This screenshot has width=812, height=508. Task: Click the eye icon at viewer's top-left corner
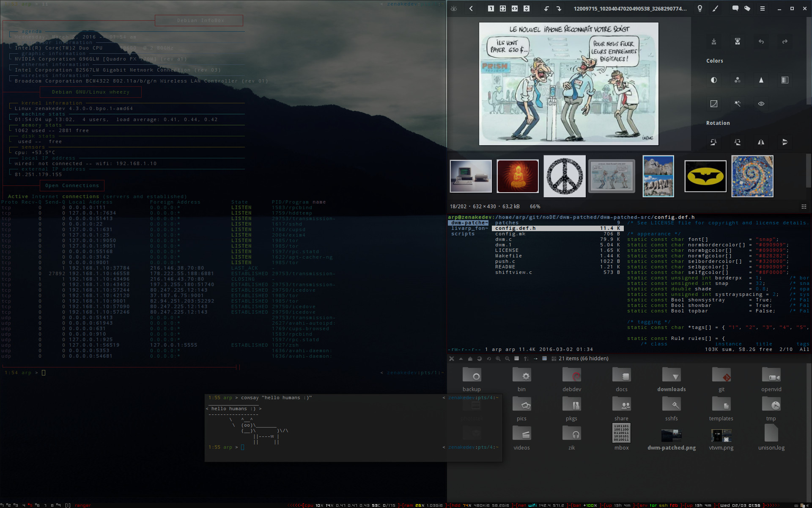[454, 8]
